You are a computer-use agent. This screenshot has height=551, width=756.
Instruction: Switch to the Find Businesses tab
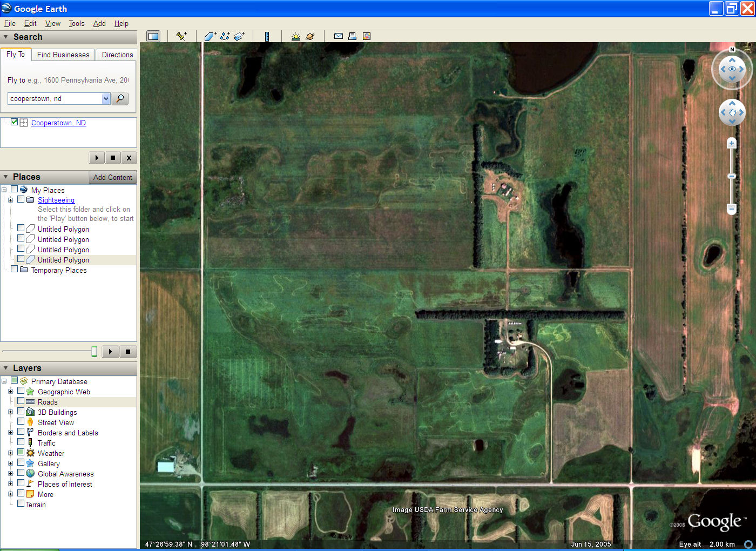coord(63,55)
